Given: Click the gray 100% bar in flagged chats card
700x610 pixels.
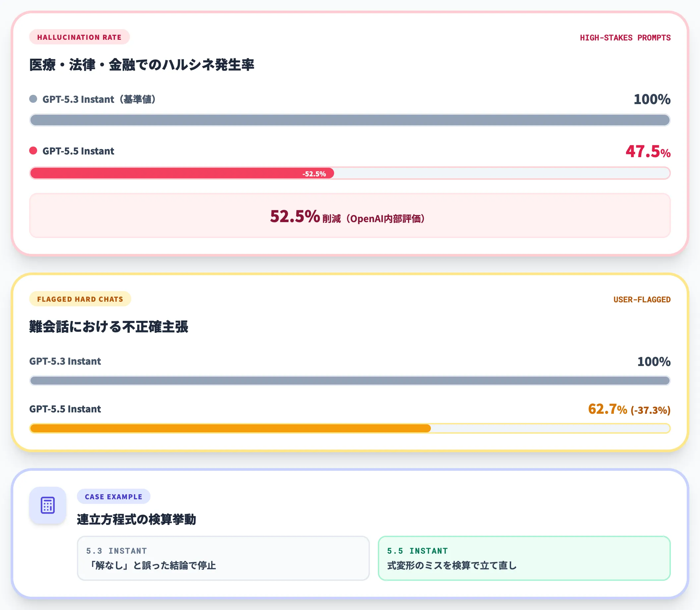Looking at the screenshot, I should (x=350, y=381).
